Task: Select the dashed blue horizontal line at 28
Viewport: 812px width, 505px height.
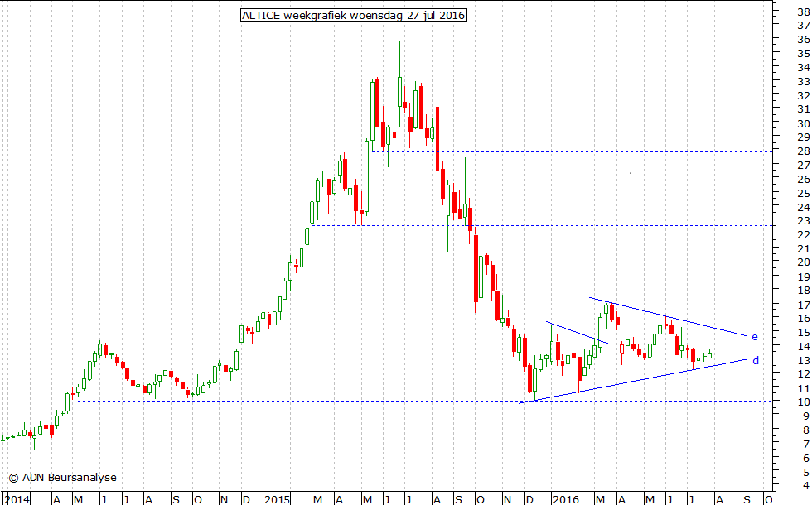Action: click(573, 151)
